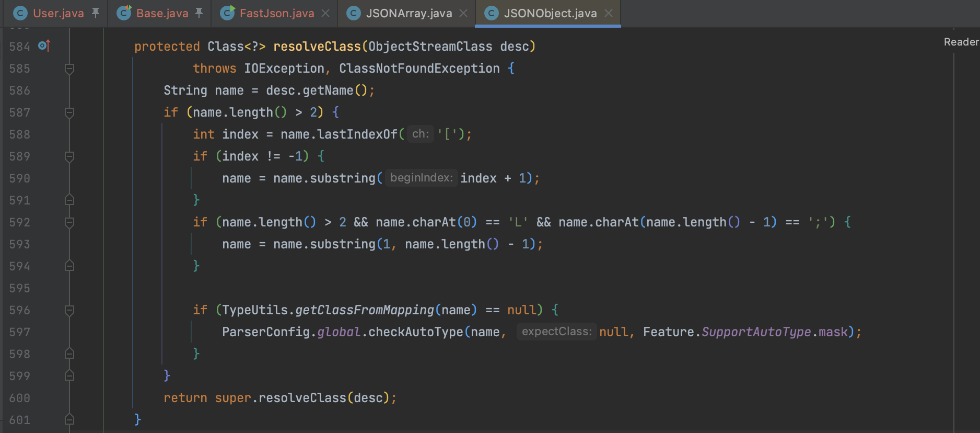
Task: Click lastIndexOf method call
Action: pyautogui.click(x=357, y=134)
